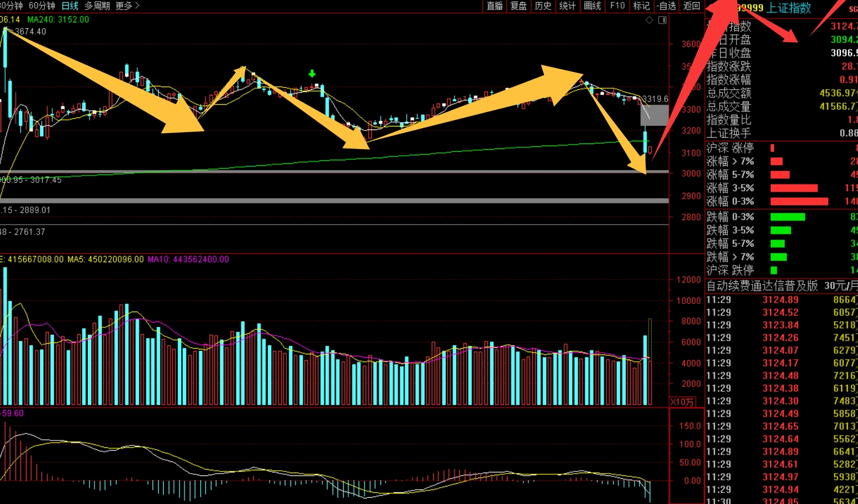Image resolution: width=858 pixels, height=504 pixels.
Task: Click the 返回 back button
Action: (691, 6)
